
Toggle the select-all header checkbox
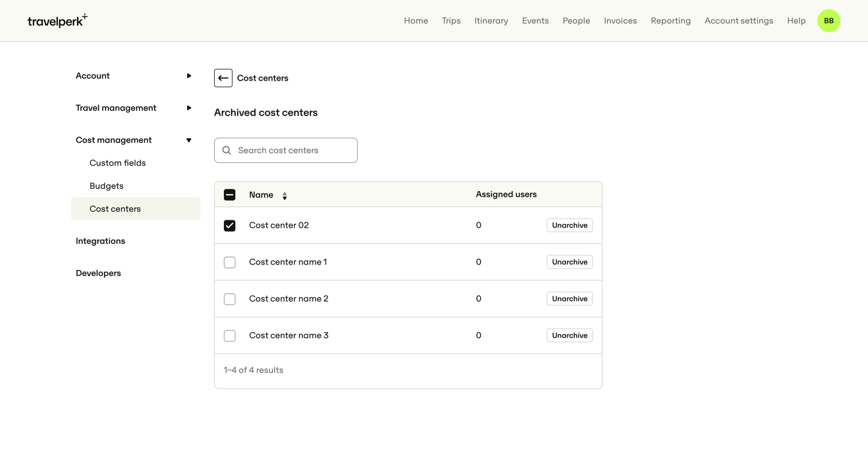click(x=230, y=195)
